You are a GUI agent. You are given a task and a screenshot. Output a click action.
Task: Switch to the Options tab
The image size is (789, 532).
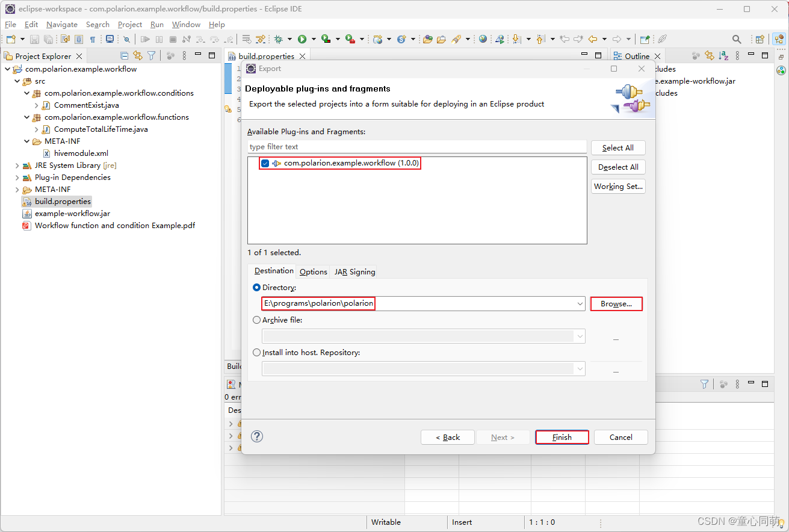(314, 271)
